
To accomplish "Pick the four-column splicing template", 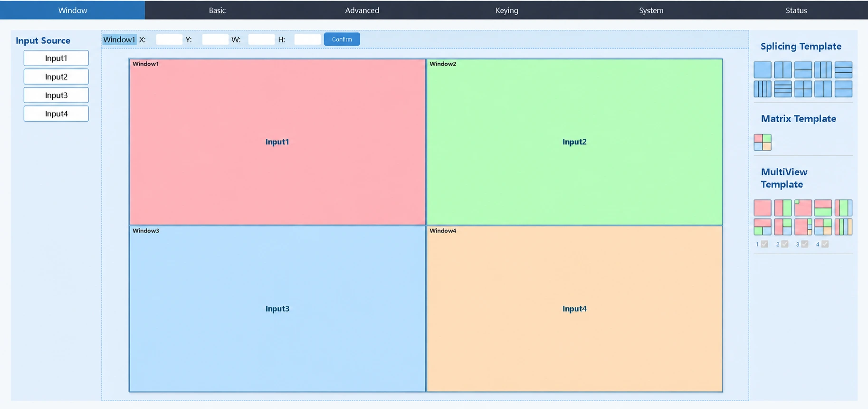I will tap(763, 89).
